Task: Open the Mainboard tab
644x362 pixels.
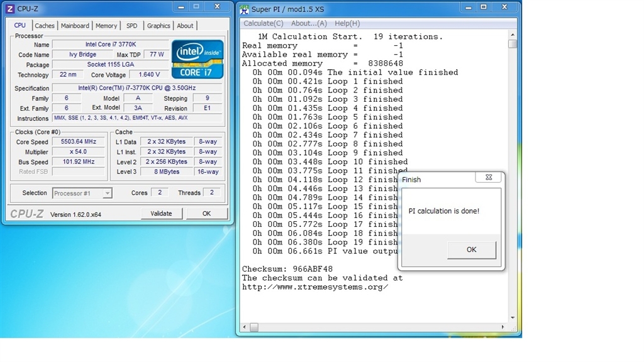Action: pos(75,26)
